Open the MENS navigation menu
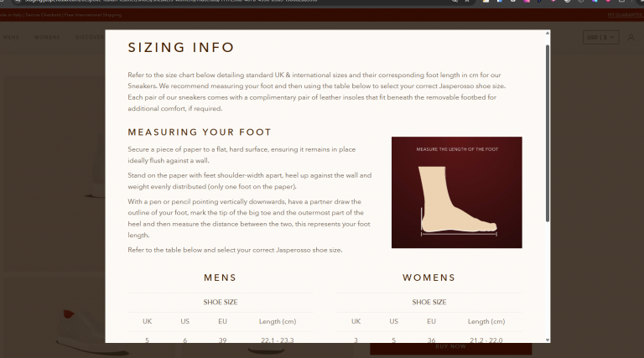 [11, 38]
